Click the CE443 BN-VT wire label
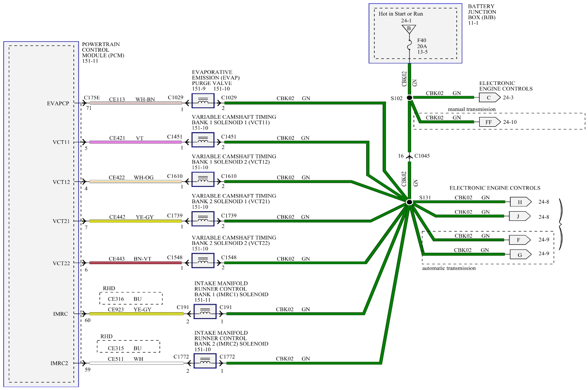The height and width of the screenshot is (390, 588). pos(130,259)
